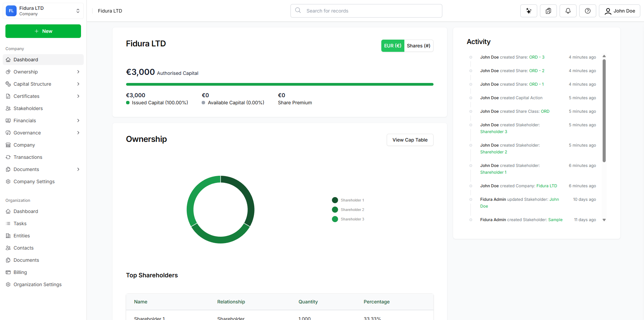Open the Fidura LTD company switcher
The image size is (644, 320).
43,11
